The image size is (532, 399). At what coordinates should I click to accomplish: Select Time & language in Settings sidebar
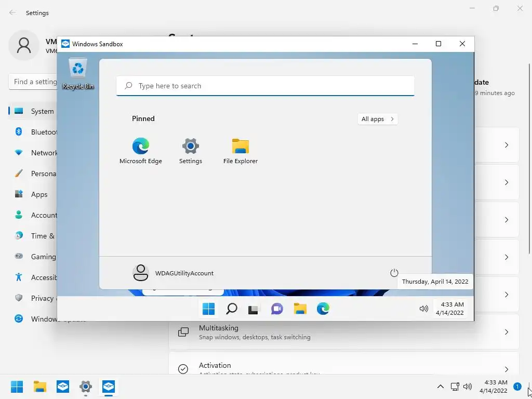33,236
